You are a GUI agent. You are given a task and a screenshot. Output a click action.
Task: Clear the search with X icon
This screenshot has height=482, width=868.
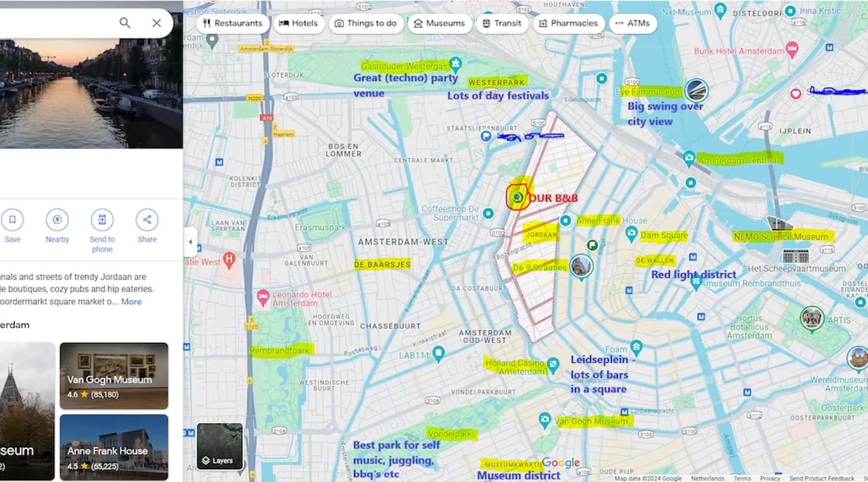click(x=157, y=23)
